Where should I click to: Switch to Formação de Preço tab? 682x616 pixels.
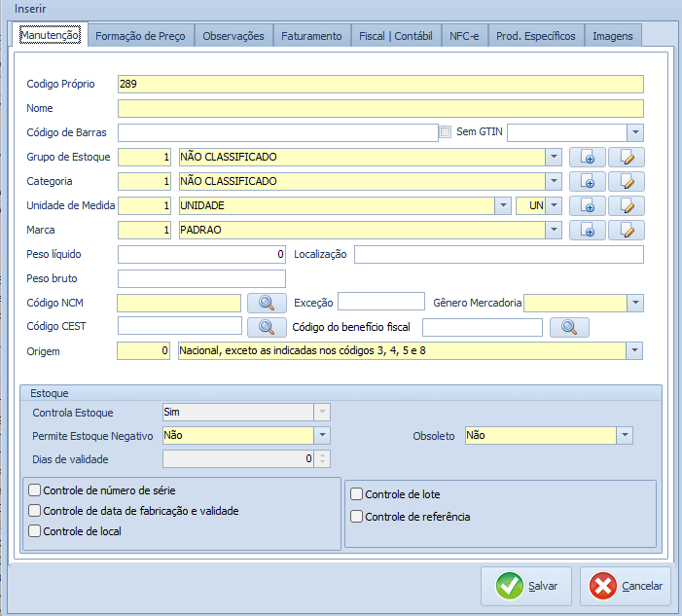(x=141, y=36)
